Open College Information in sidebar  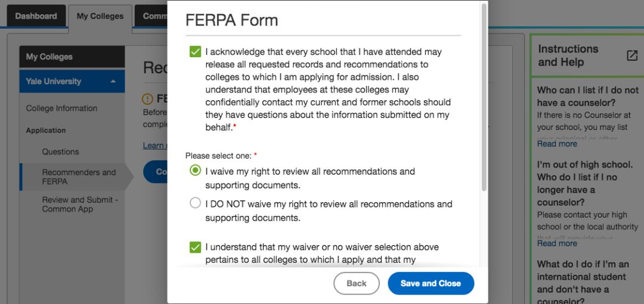[x=61, y=108]
